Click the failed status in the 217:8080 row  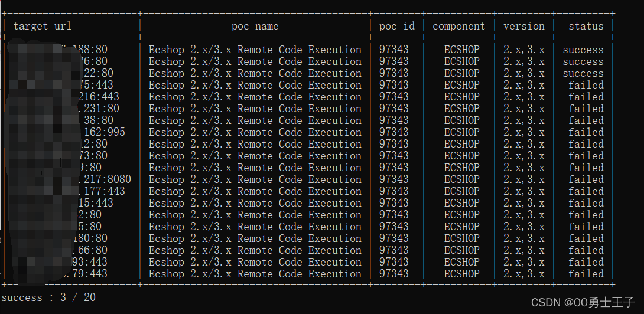pyautogui.click(x=586, y=179)
